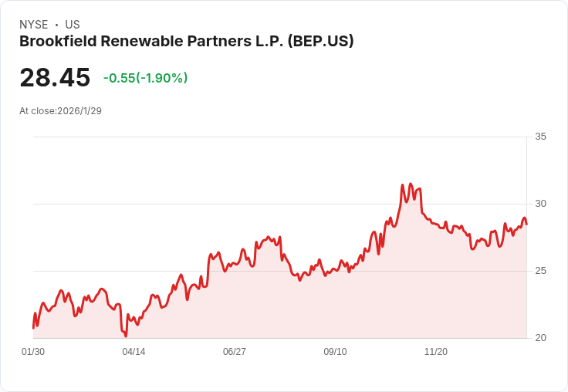Click the At close:2026/1/29 date text
The width and height of the screenshot is (568, 392).
coord(60,111)
